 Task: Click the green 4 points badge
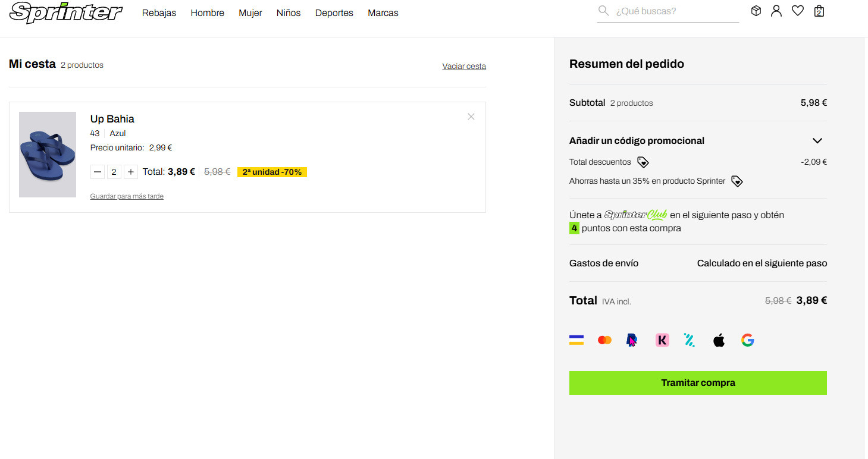574,228
